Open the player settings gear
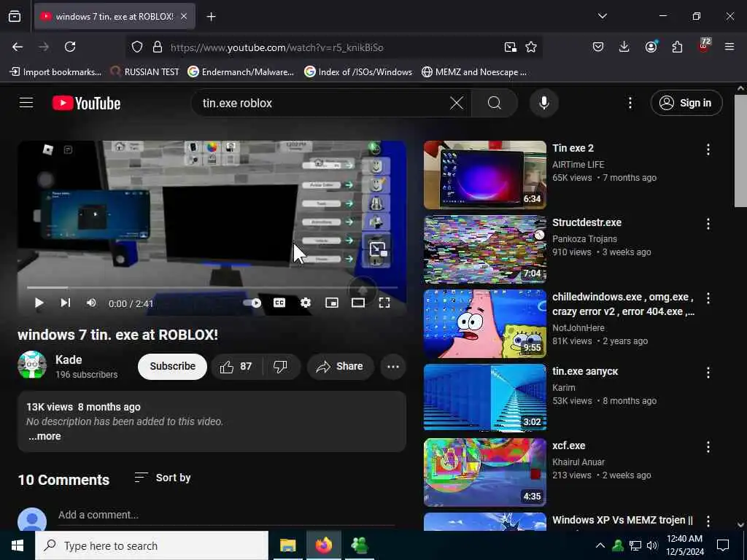This screenshot has width=747, height=560. [x=306, y=303]
